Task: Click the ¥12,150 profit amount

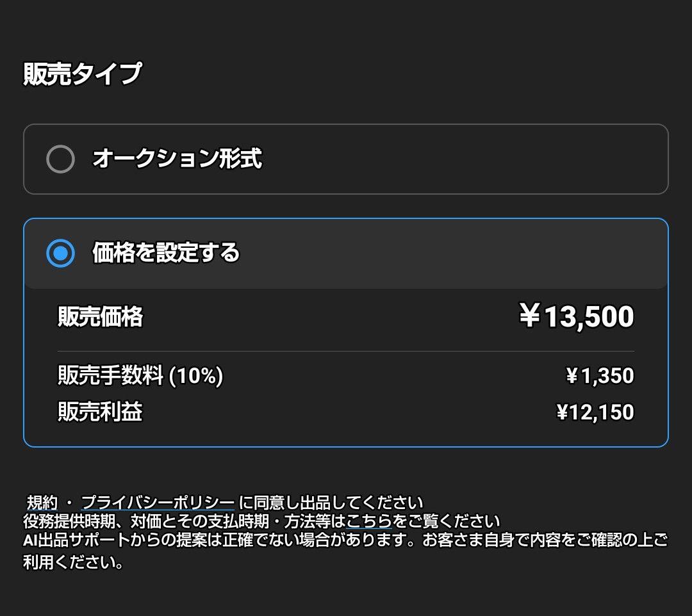Action: [595, 412]
